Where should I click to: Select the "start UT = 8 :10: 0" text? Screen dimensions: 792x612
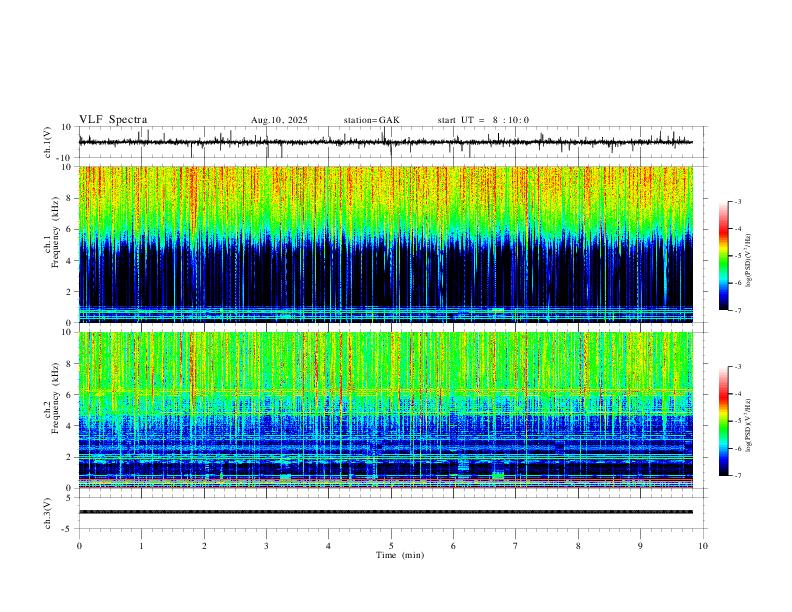point(483,120)
